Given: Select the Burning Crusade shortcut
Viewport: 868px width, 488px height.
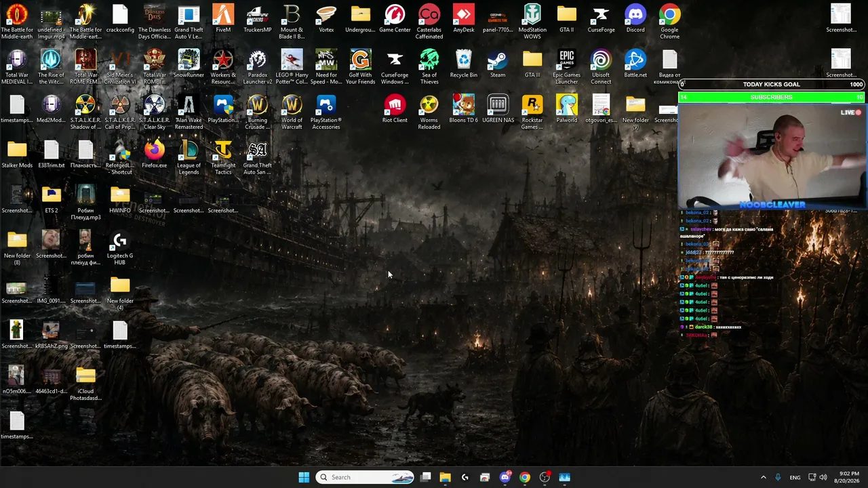Looking at the screenshot, I should (258, 113).
